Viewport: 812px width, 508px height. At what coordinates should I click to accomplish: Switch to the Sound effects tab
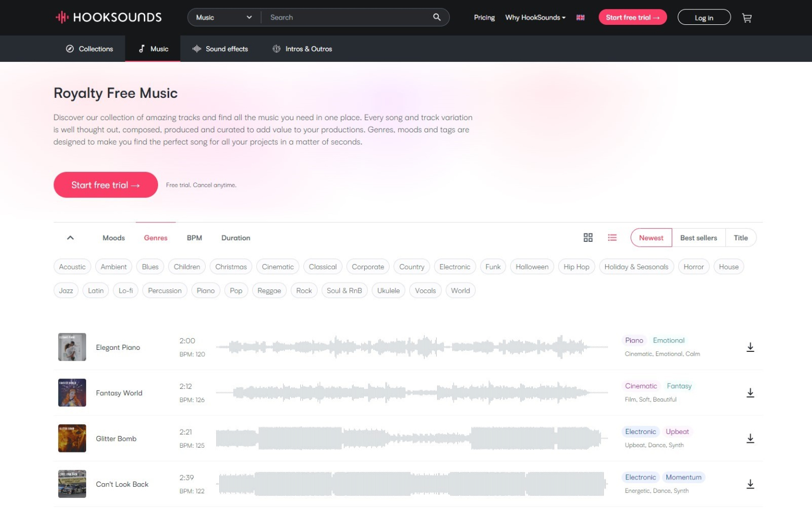220,49
